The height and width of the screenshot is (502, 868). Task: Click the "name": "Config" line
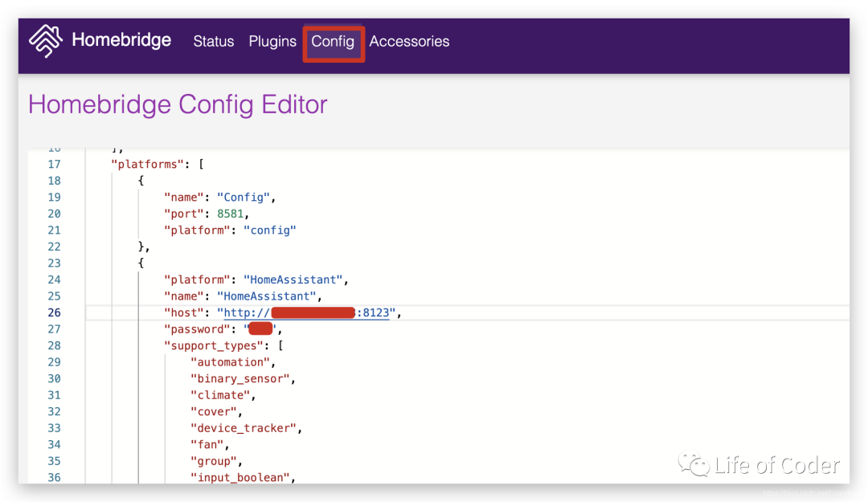pyautogui.click(x=219, y=198)
